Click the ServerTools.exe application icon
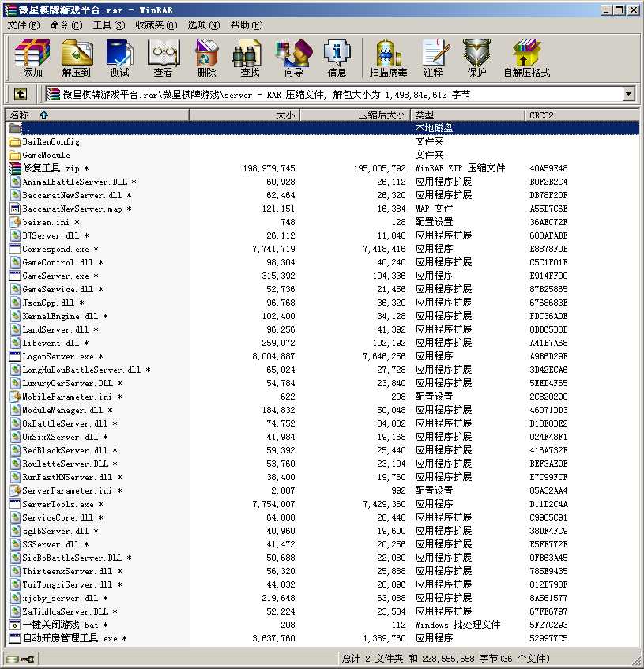 pyautogui.click(x=15, y=504)
